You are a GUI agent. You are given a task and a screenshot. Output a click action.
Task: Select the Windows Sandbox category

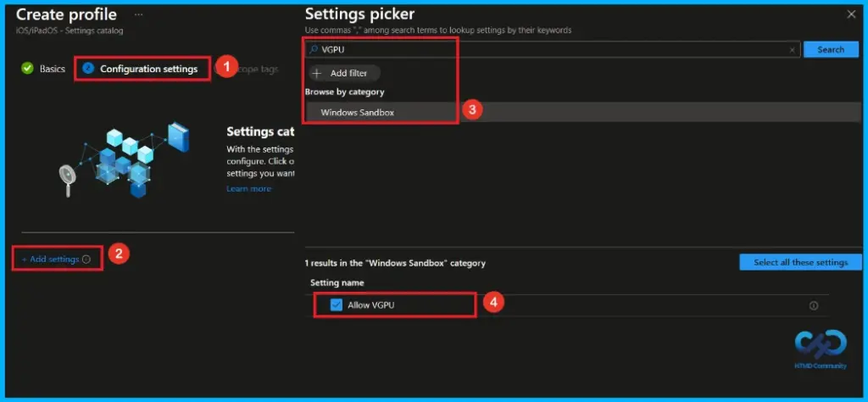point(583,113)
